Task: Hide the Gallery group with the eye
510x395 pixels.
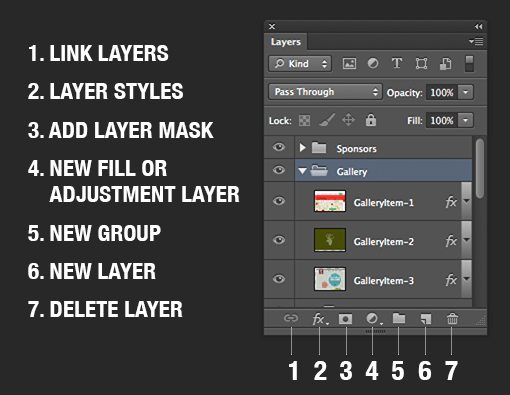Action: tap(279, 170)
